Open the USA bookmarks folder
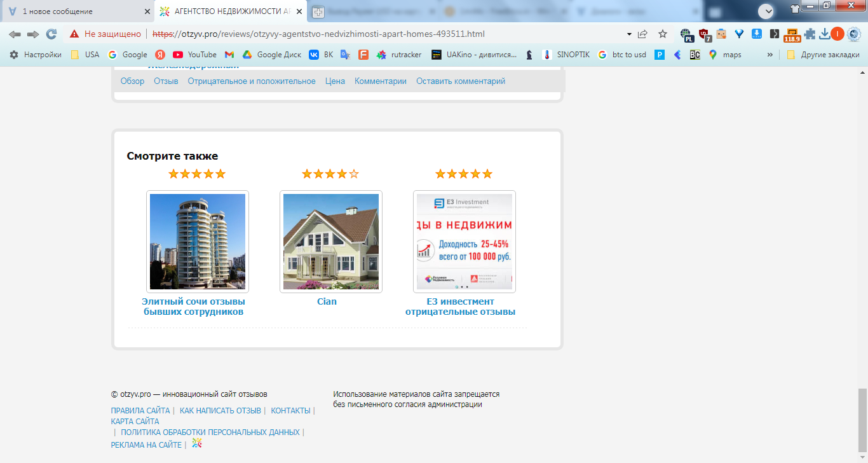Image resolution: width=868 pixels, height=463 pixels. (85, 55)
